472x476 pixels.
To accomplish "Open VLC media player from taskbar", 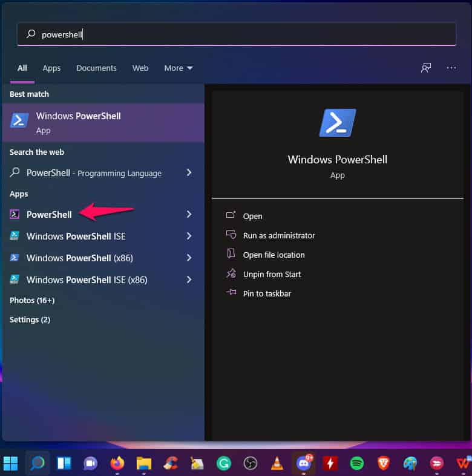I will coord(277,463).
